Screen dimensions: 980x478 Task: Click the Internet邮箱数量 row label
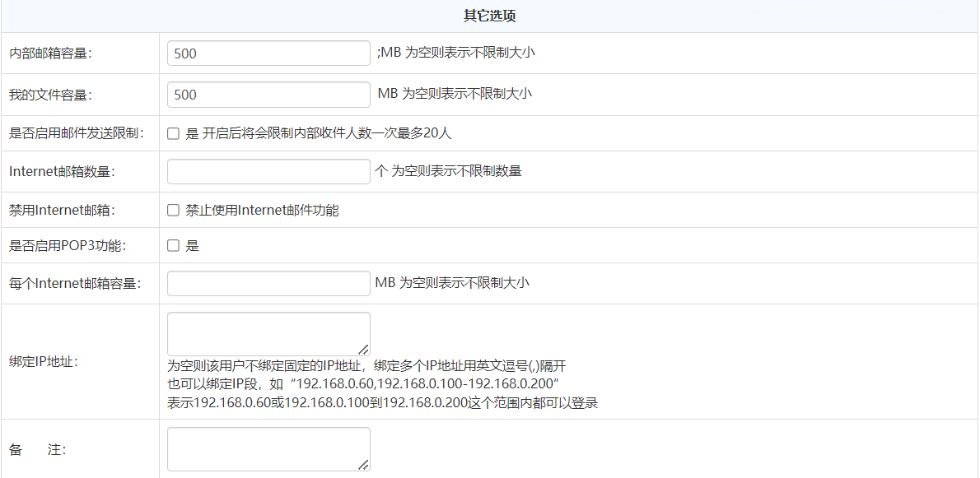click(62, 171)
